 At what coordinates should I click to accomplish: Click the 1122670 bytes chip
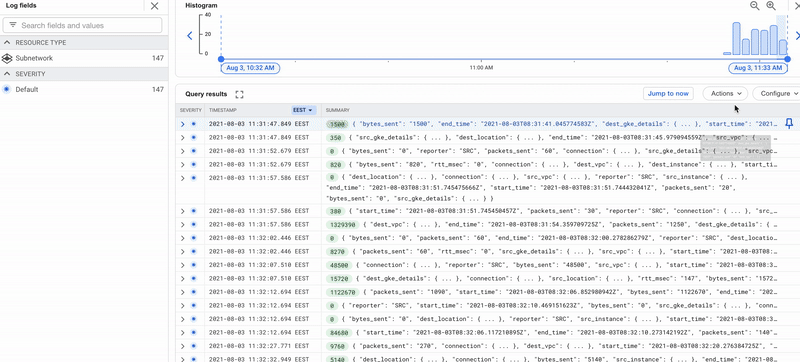coord(343,292)
